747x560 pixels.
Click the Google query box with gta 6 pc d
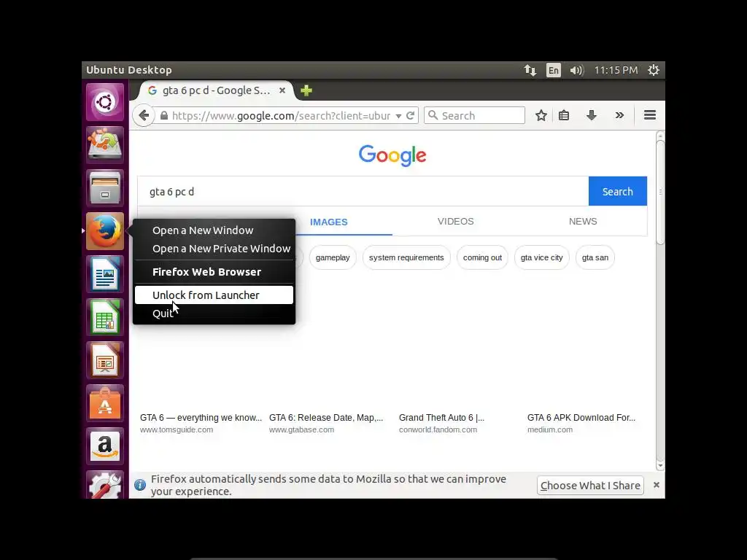coord(363,192)
